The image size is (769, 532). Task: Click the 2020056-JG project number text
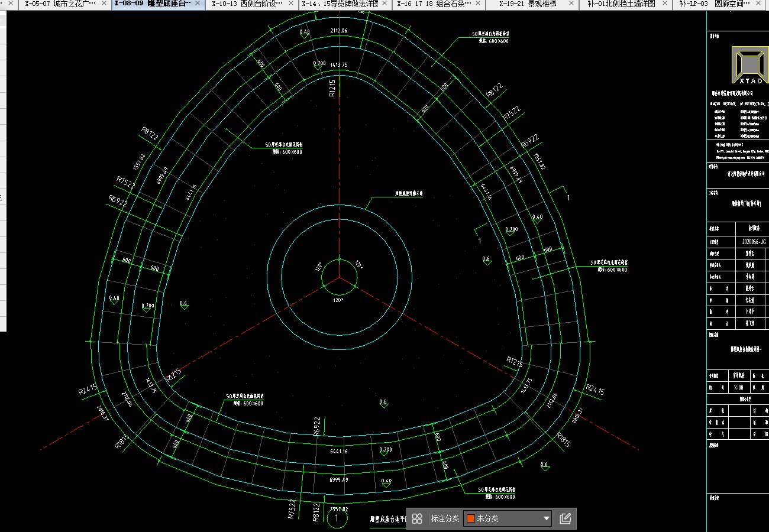coord(753,242)
